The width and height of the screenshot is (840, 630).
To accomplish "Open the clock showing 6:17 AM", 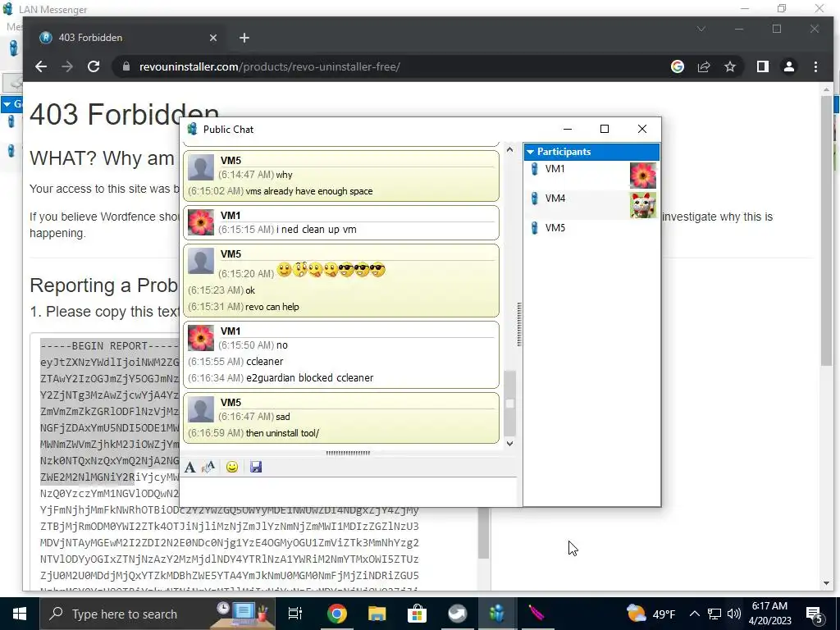I will pyautogui.click(x=769, y=614).
